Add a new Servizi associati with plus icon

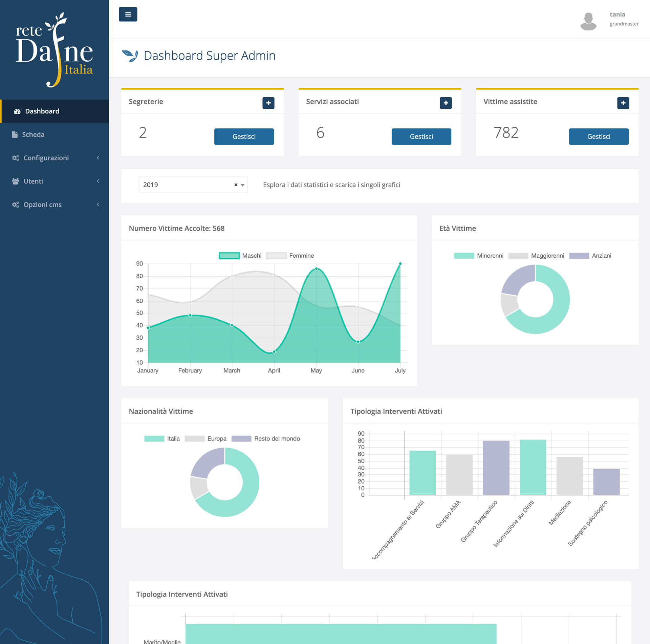pos(446,103)
